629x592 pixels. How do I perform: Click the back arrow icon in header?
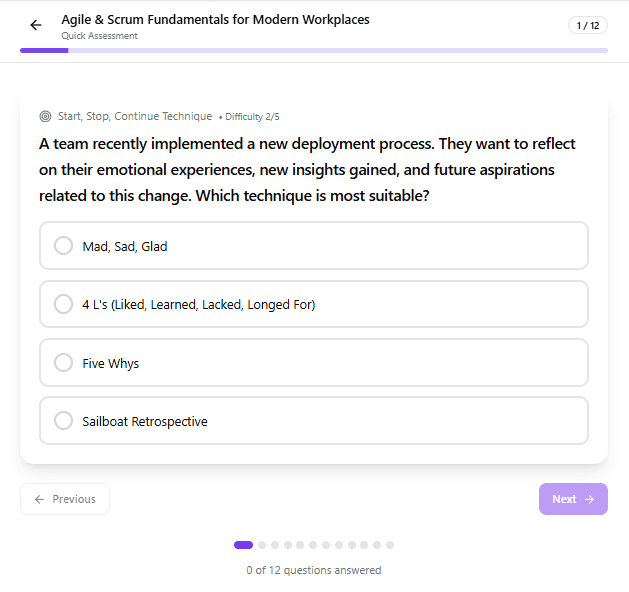[36, 25]
